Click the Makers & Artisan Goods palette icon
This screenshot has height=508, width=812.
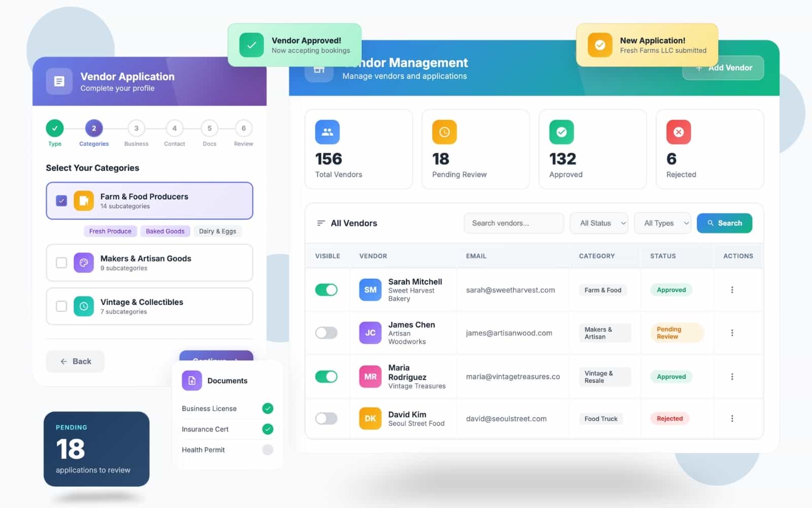click(84, 263)
